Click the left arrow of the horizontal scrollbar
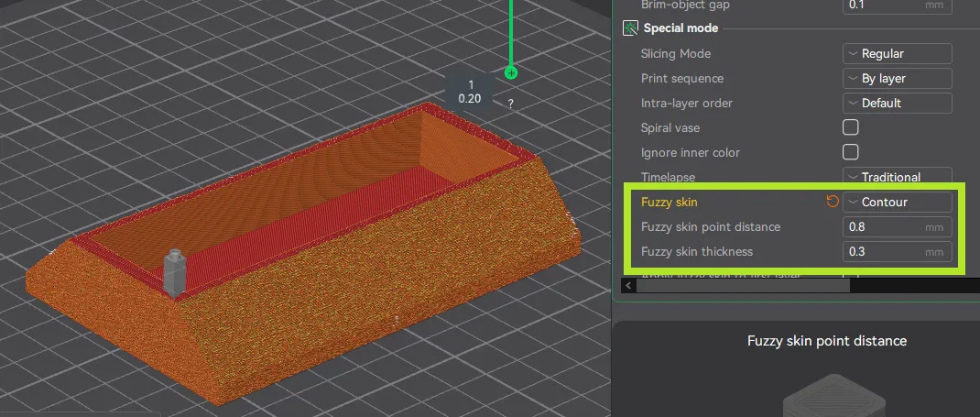 [628, 286]
